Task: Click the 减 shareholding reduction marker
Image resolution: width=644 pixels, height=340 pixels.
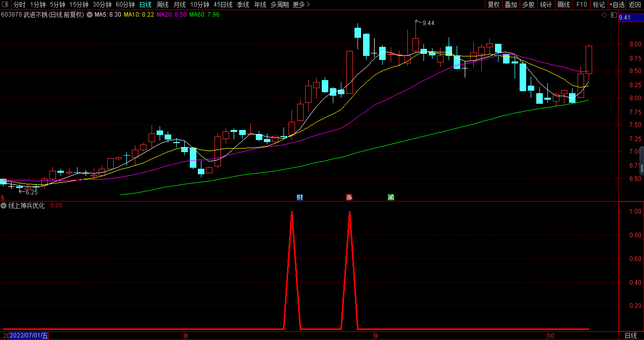Action: 391,197
